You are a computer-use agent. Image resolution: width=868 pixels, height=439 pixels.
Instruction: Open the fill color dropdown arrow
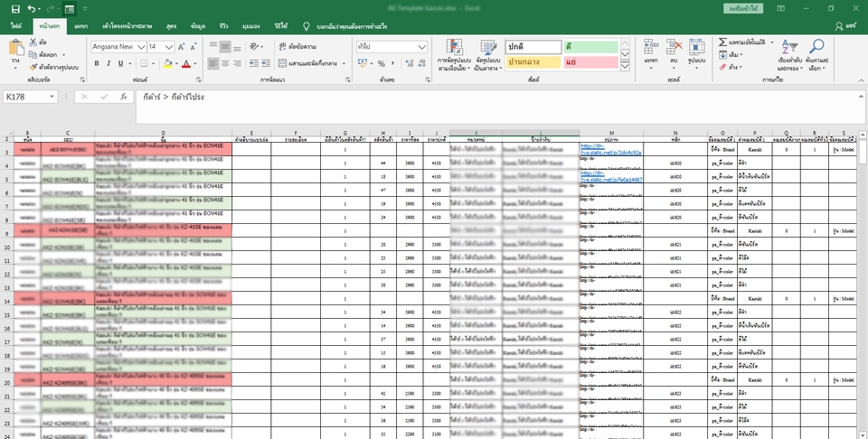[x=176, y=63]
